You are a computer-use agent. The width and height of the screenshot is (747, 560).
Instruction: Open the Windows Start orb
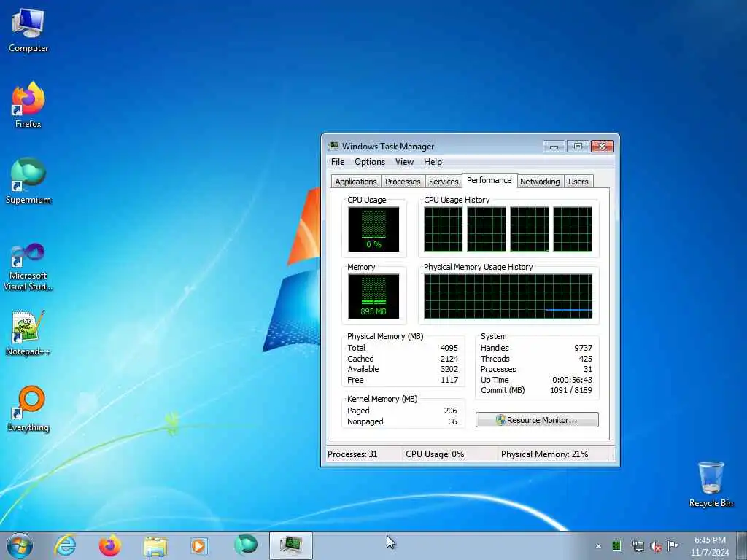tap(20, 545)
